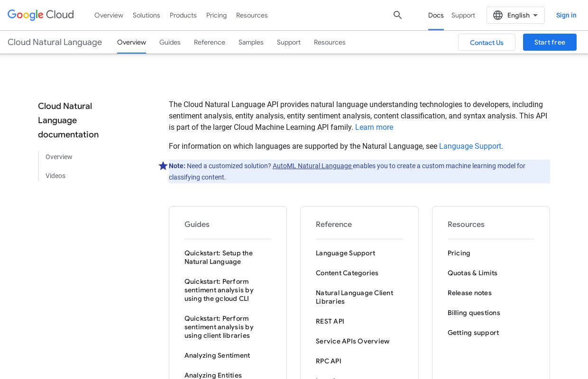Click the Sign in link
This screenshot has height=379, width=588.
(x=566, y=15)
